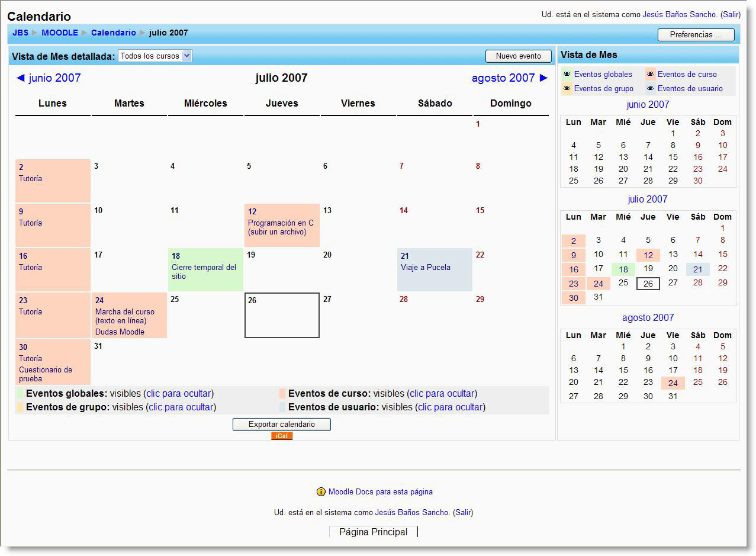The width and height of the screenshot is (756, 556).
Task: Create an event with Nuevo evento
Action: 517,56
